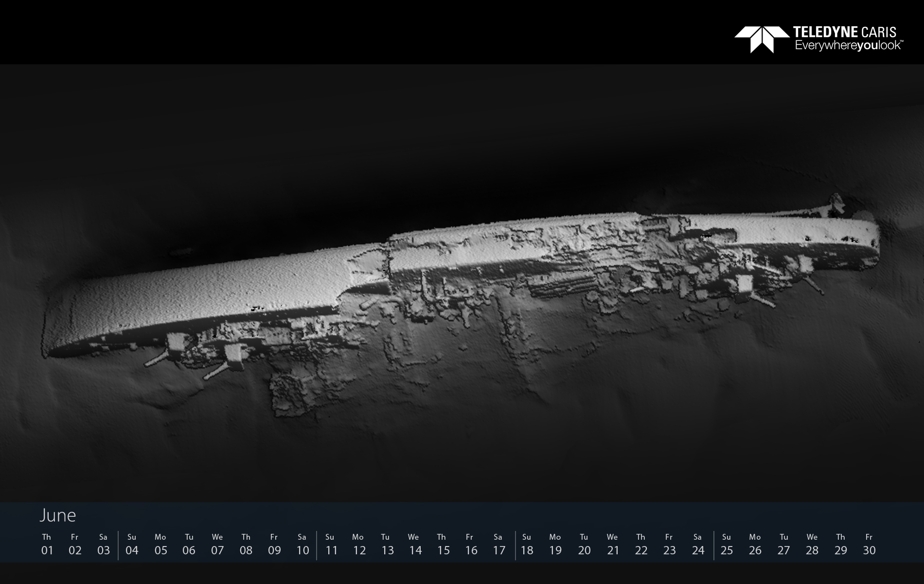Image resolution: width=924 pixels, height=584 pixels.
Task: Select date 21 Wednesday
Action: click(613, 545)
